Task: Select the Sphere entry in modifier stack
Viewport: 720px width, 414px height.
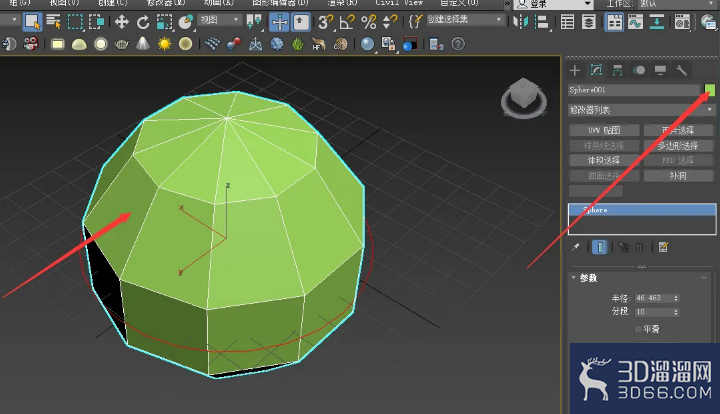Action: 641,210
